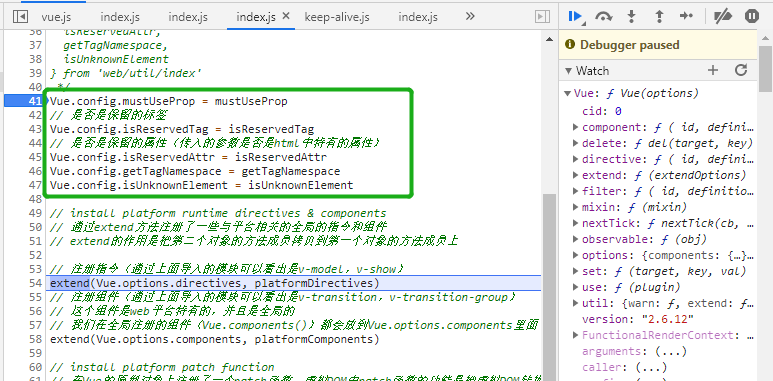Expand the mixin property
This screenshot has width=773, height=381.
click(575, 207)
